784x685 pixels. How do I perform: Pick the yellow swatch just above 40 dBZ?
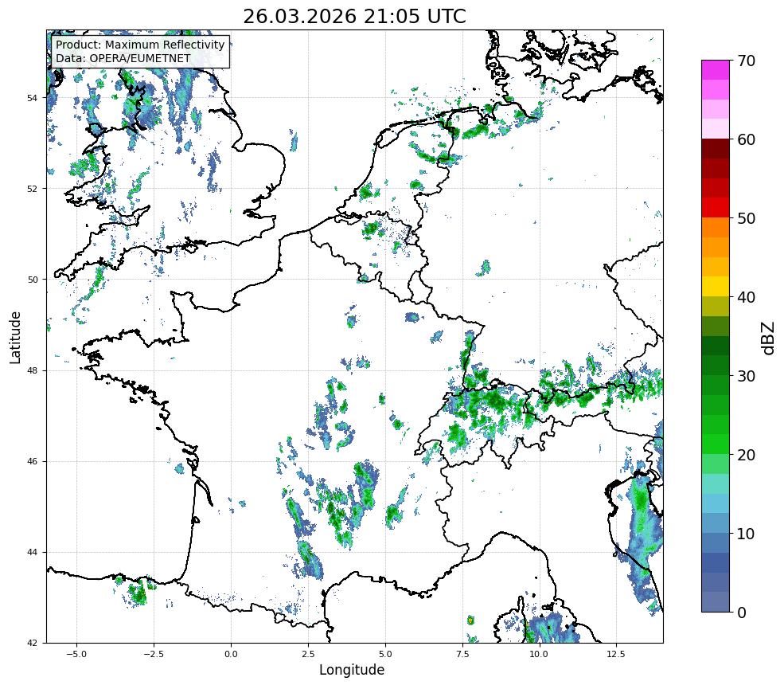click(x=716, y=287)
